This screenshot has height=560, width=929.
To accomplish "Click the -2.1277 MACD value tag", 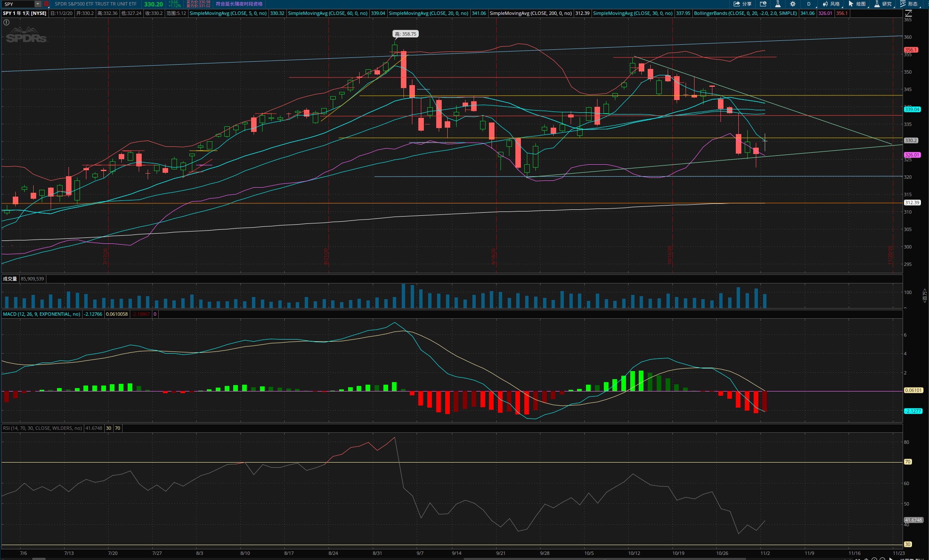I will point(913,411).
